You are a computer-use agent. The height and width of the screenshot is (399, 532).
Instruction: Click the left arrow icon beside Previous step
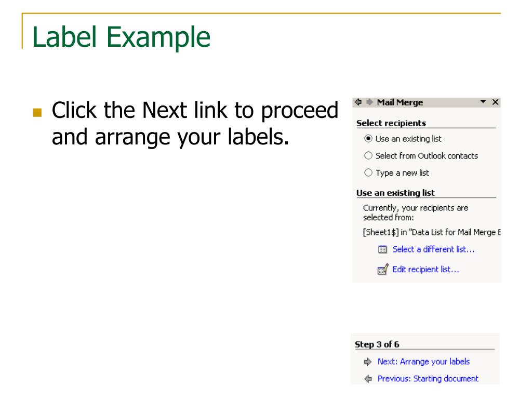click(368, 379)
